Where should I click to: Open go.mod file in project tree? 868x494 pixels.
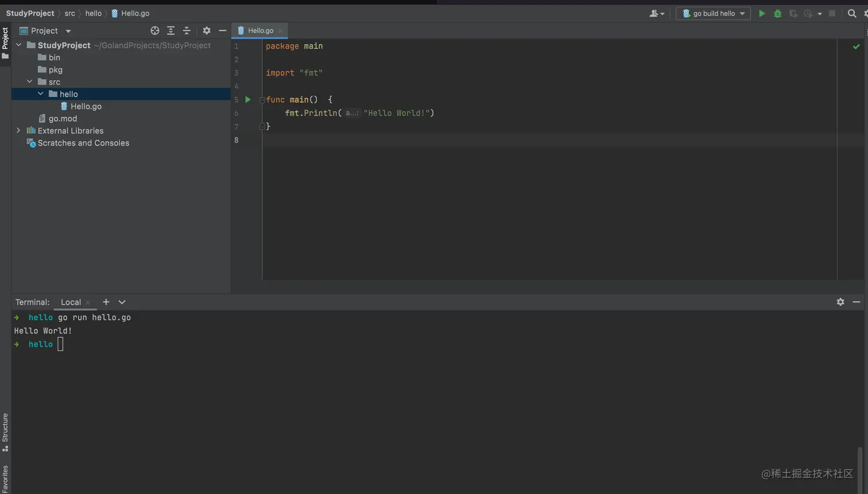[63, 119]
